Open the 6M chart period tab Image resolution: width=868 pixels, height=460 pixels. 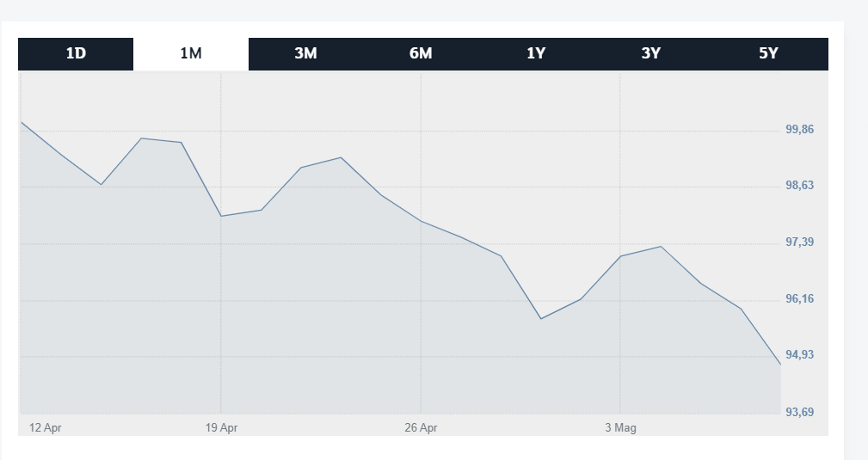coord(421,53)
